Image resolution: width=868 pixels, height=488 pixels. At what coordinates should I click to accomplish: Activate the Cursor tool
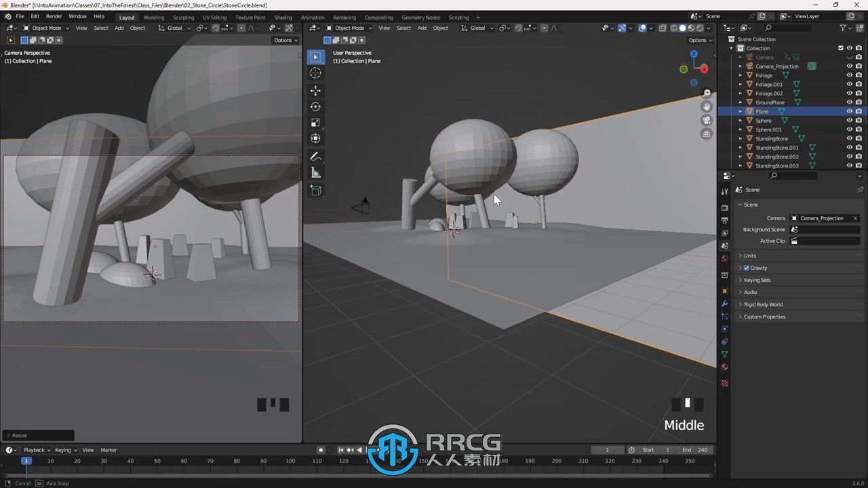[315, 73]
